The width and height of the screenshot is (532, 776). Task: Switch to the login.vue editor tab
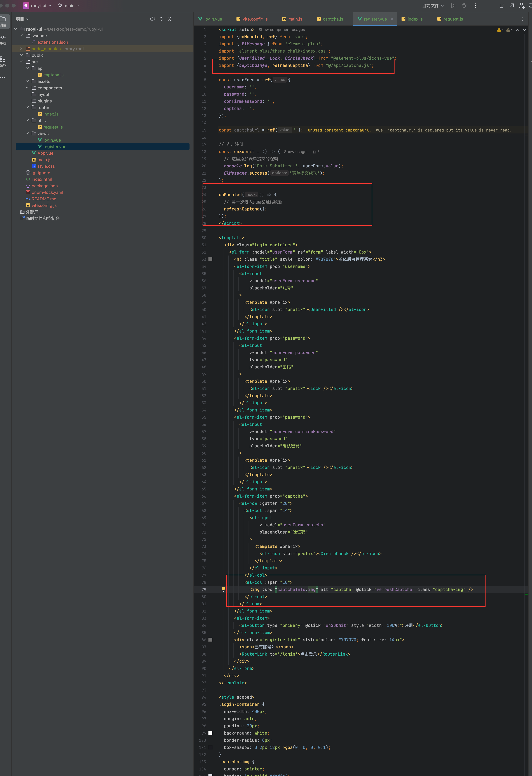tap(210, 19)
